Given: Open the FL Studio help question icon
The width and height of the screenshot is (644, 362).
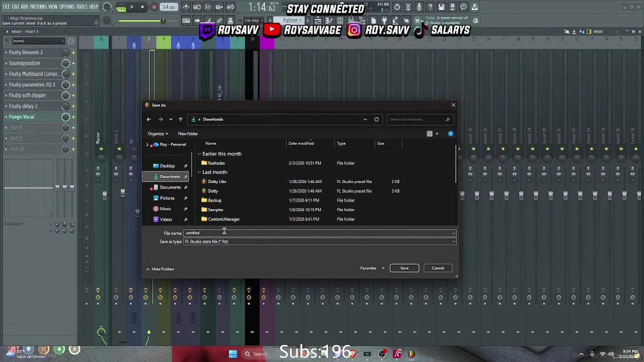Looking at the screenshot, I should [x=430, y=7].
